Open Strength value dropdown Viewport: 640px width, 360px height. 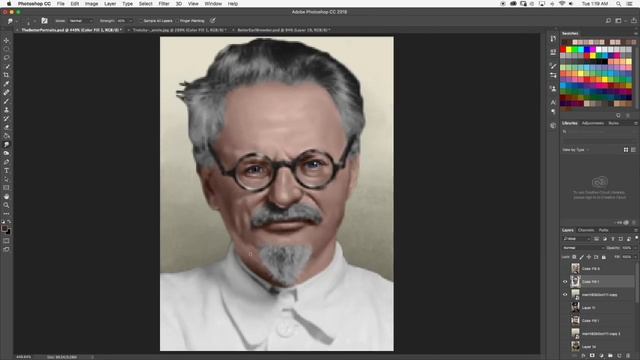coord(131,20)
